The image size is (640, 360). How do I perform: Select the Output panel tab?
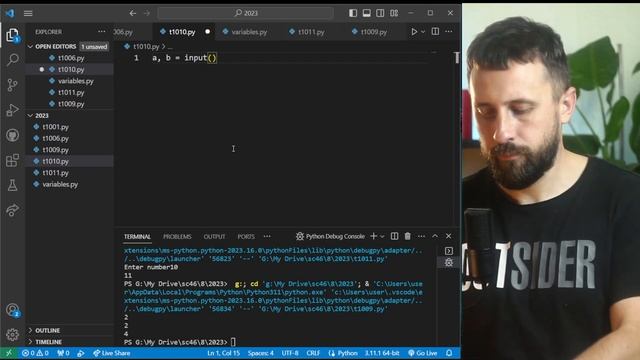[214, 237]
